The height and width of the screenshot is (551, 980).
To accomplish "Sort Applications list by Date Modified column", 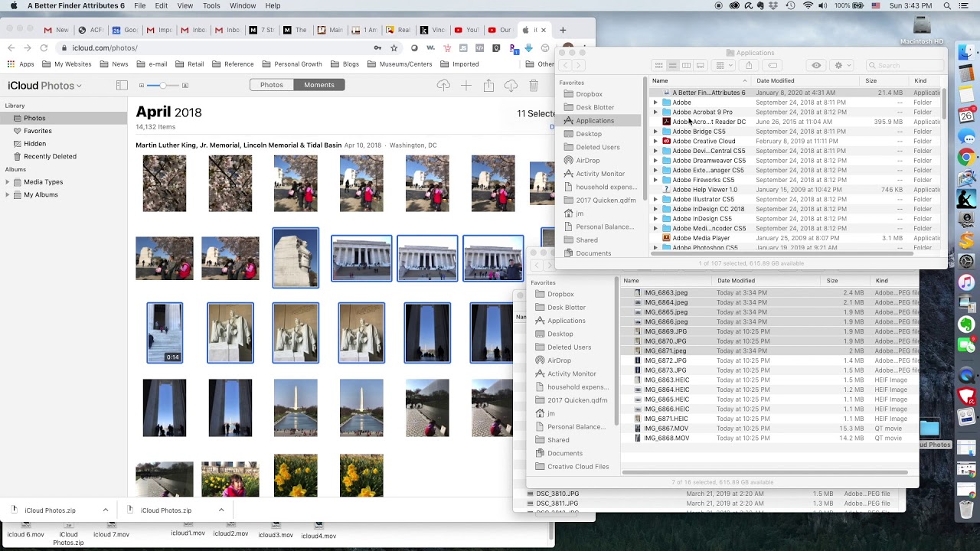I will (775, 80).
